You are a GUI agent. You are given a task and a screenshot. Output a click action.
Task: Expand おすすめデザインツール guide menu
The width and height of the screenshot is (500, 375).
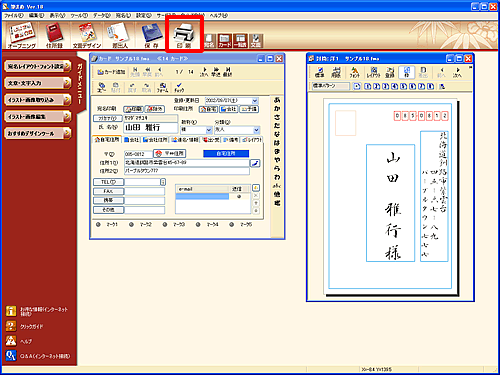coord(38,133)
